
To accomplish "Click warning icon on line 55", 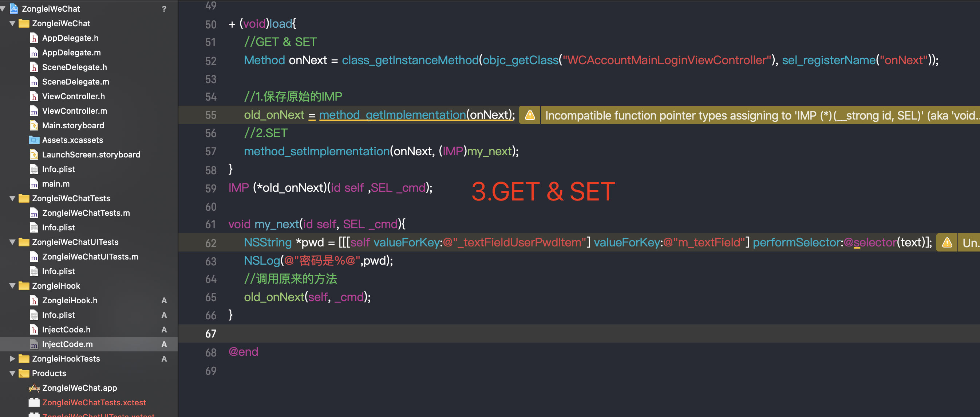I will coord(530,115).
